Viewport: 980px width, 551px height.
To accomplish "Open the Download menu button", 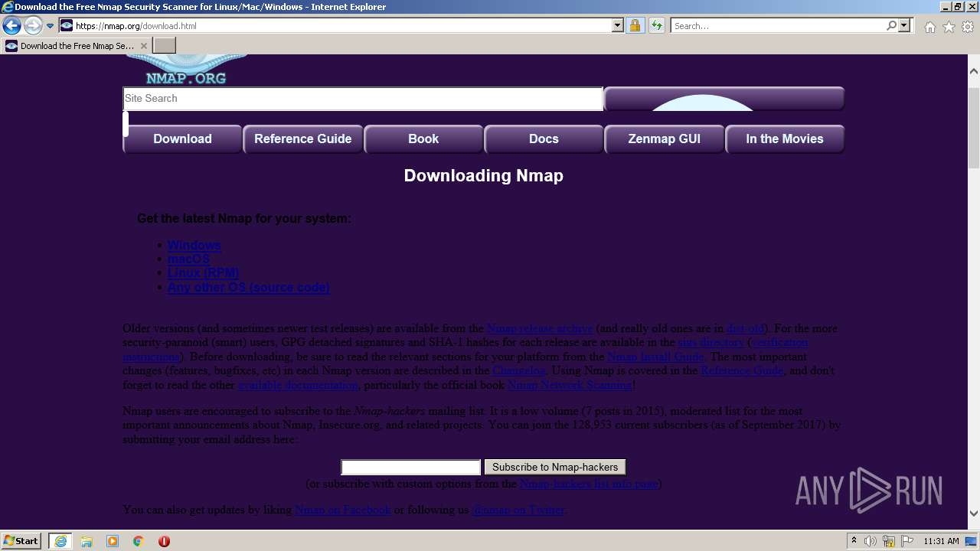I will 182,139.
